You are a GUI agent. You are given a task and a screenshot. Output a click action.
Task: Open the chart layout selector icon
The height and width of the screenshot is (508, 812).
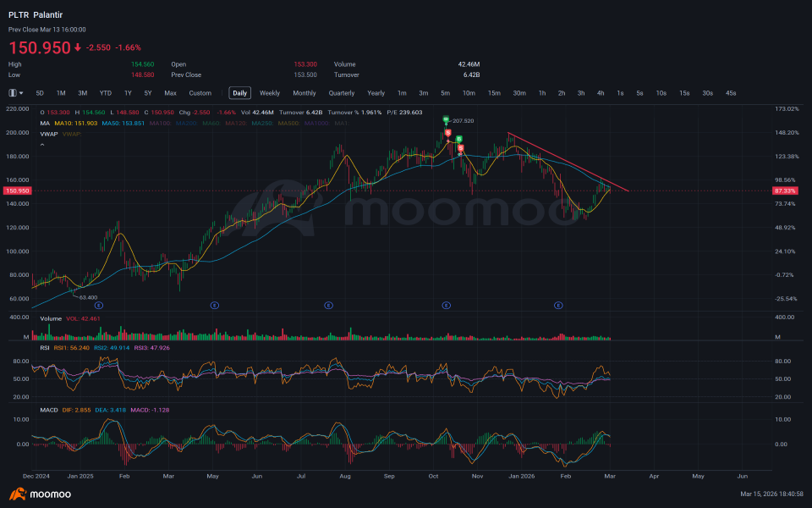(x=13, y=93)
